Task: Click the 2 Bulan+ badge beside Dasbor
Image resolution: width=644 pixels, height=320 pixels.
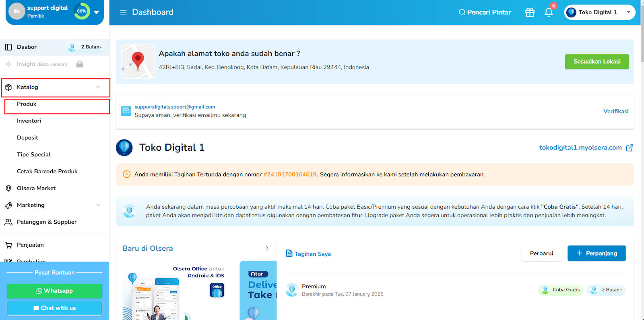Action: click(x=85, y=47)
